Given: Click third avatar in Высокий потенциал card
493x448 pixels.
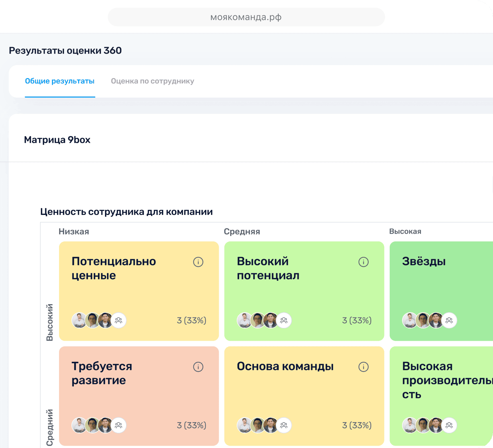Looking at the screenshot, I should [271, 320].
